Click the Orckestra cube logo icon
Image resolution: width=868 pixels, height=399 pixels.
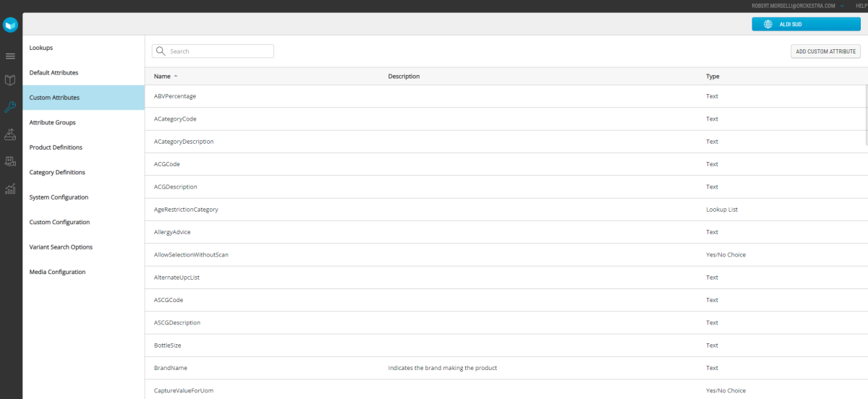tap(10, 25)
